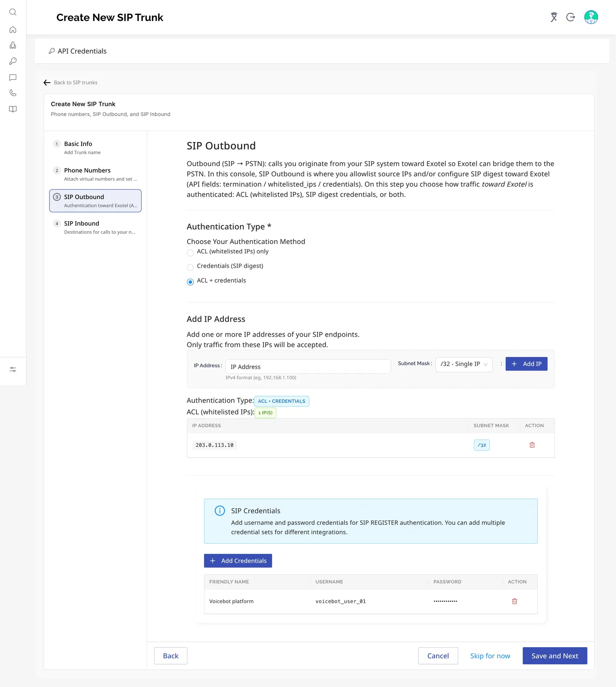Click the masked password cell
This screenshot has width=616, height=687.
pos(445,601)
